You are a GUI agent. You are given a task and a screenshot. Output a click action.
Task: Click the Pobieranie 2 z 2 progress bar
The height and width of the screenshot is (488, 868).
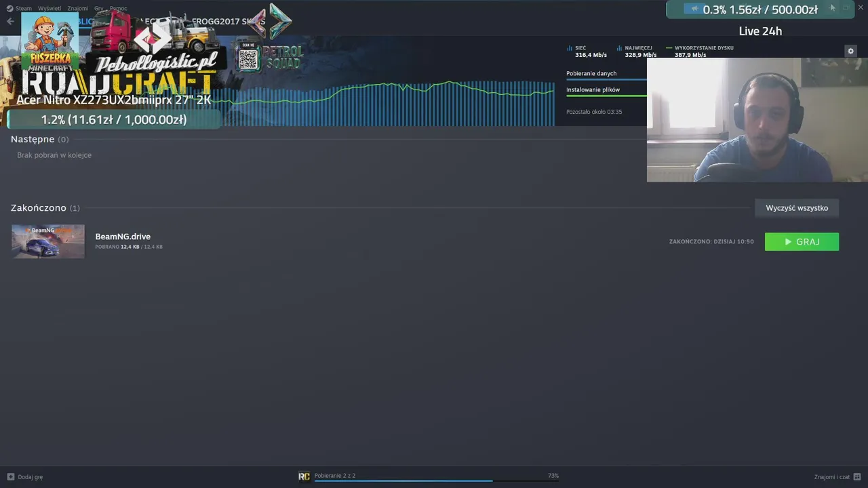click(437, 481)
